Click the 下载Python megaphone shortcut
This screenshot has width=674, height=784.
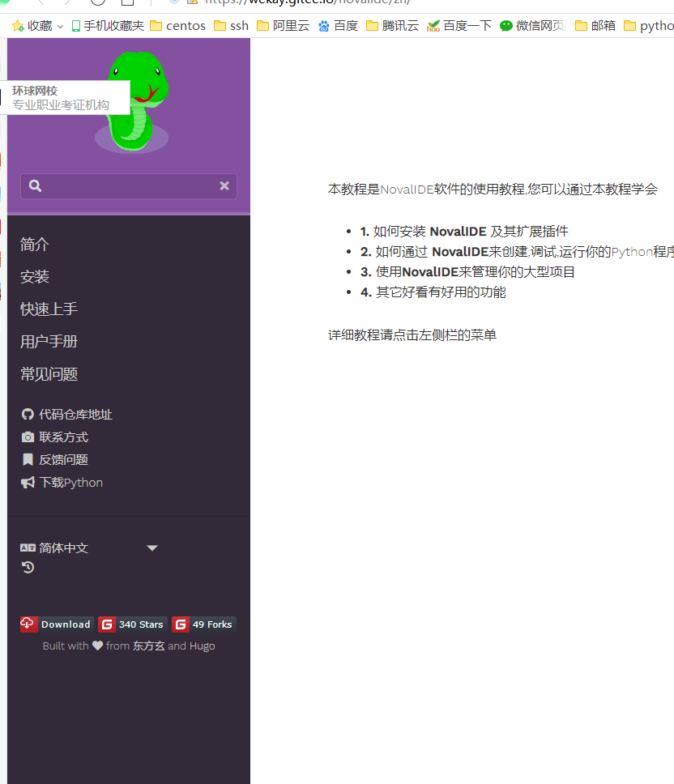pos(62,483)
